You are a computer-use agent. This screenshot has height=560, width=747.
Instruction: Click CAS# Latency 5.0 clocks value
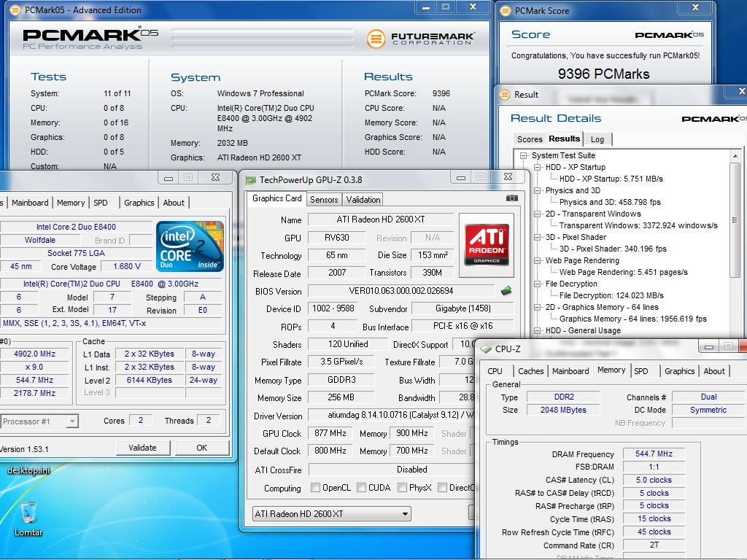[654, 480]
